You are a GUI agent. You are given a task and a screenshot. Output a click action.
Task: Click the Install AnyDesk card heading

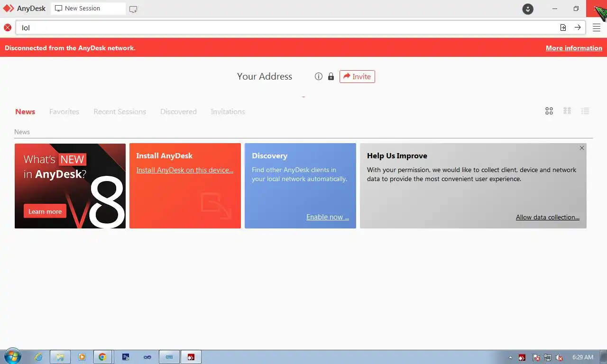point(164,155)
